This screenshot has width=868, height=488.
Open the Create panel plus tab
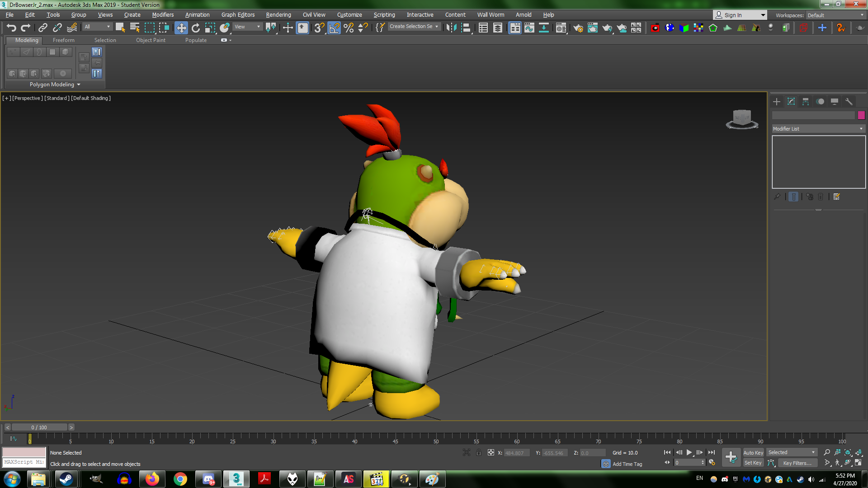coord(777,102)
